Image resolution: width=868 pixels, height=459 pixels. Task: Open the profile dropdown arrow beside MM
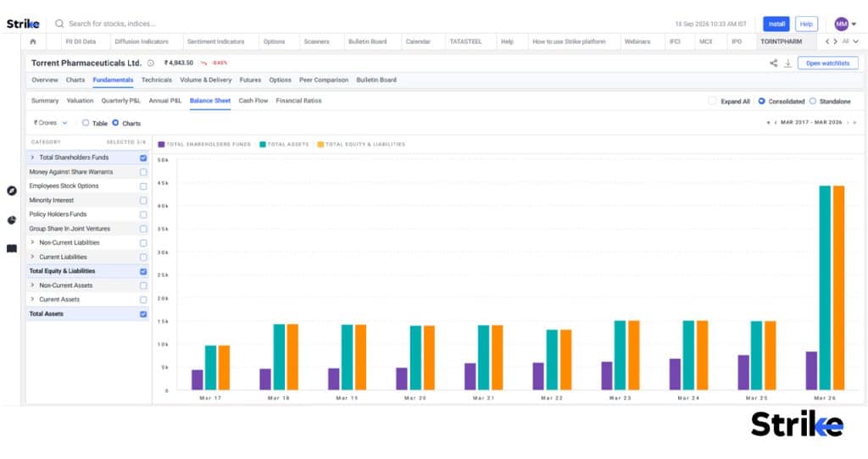[x=854, y=25]
